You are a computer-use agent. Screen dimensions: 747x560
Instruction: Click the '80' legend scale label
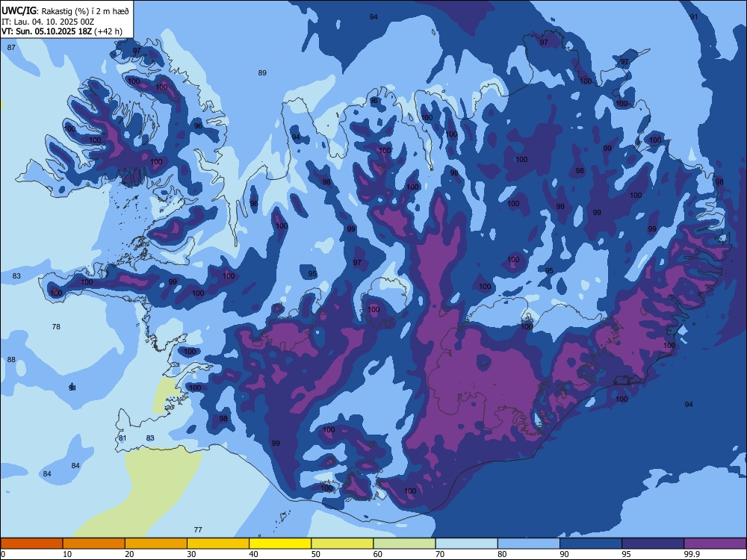[502, 554]
